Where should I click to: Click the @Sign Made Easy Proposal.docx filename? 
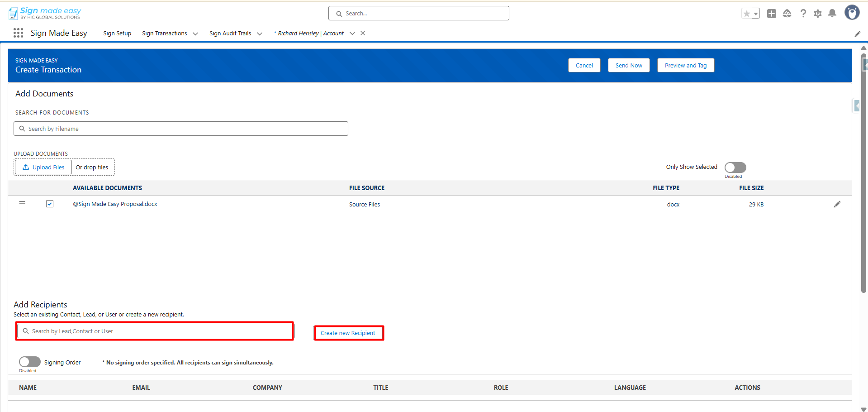115,204
